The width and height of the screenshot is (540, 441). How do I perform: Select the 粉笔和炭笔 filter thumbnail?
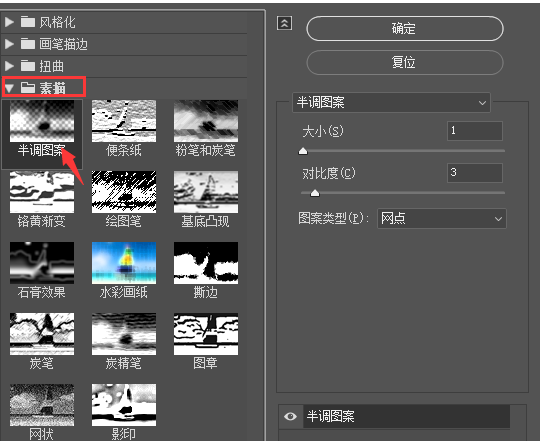pyautogui.click(x=206, y=121)
